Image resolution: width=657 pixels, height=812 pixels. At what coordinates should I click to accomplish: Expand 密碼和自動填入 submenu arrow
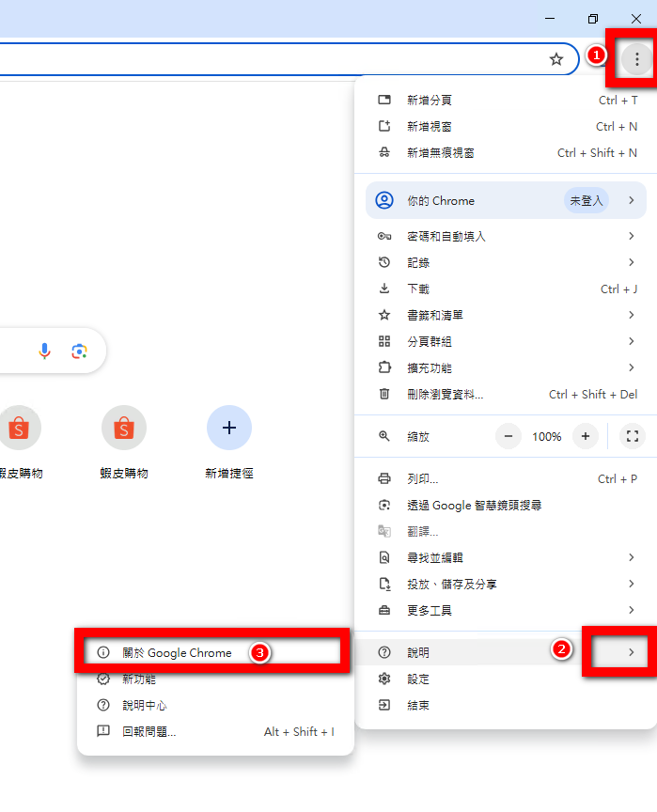(631, 236)
